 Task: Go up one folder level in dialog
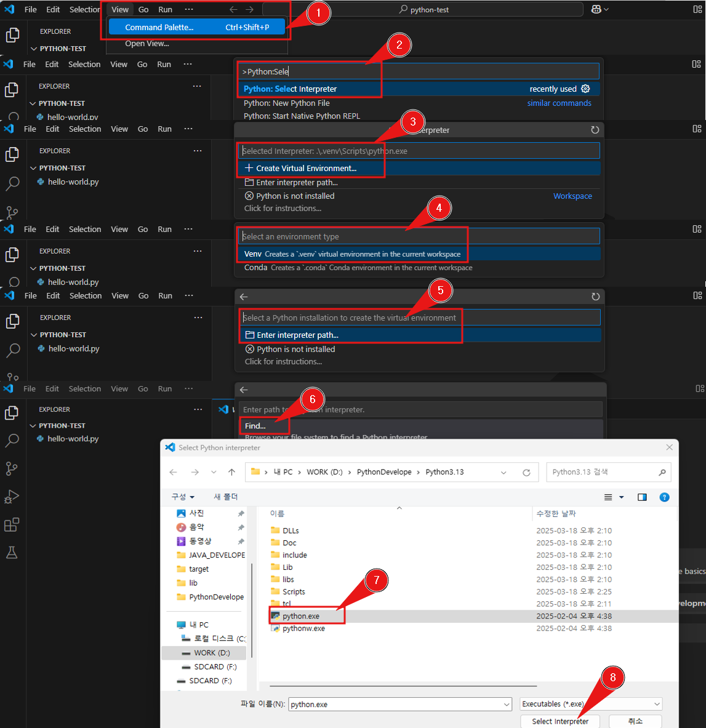(232, 472)
